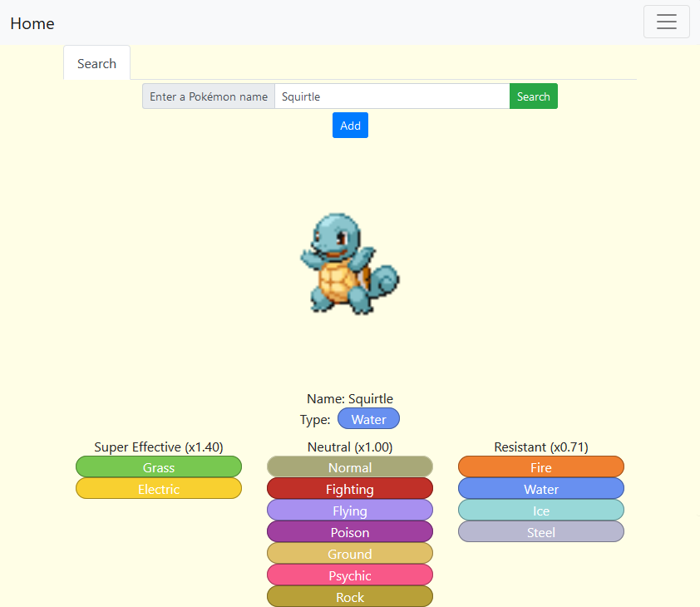Switch to the Search tab
This screenshot has width=700, height=607.
(x=97, y=63)
